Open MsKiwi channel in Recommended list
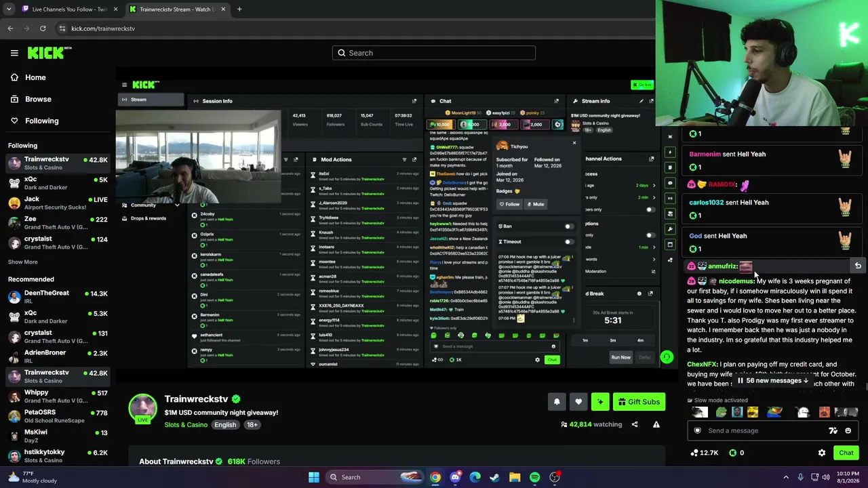 [x=57, y=436]
